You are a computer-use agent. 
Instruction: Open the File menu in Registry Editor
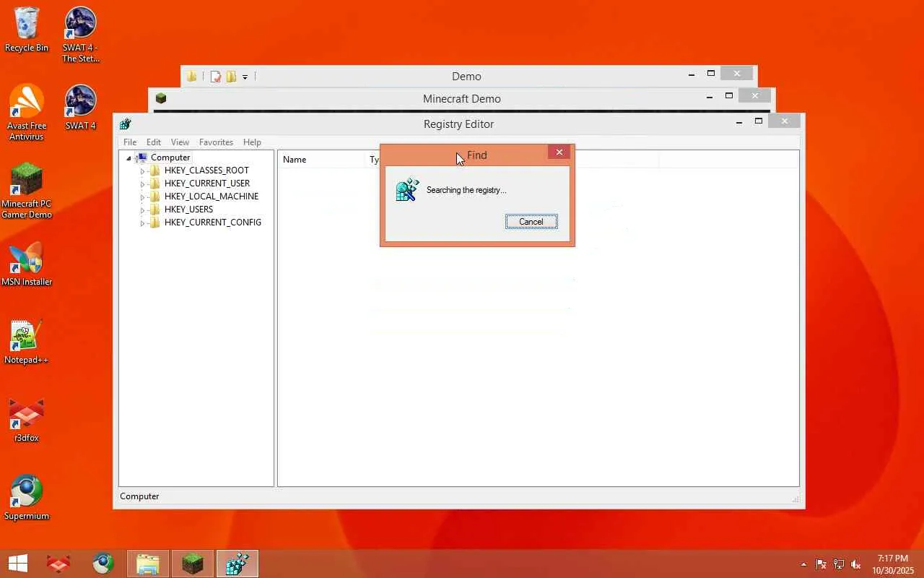pos(130,142)
